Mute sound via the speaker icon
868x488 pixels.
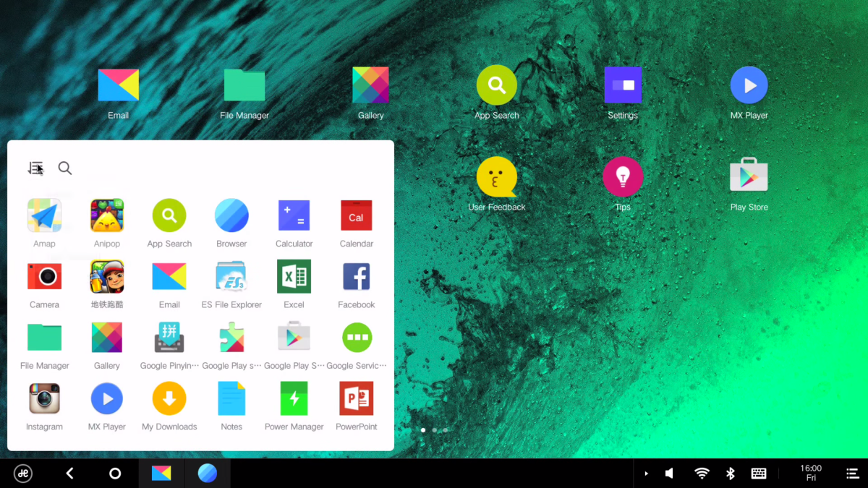[670, 474]
